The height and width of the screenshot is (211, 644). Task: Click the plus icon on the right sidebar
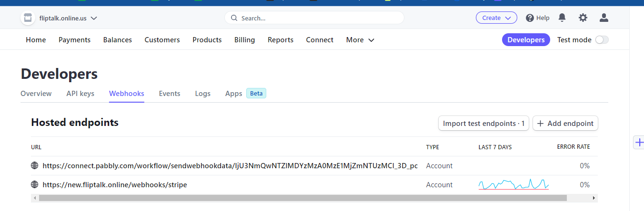coord(639,142)
